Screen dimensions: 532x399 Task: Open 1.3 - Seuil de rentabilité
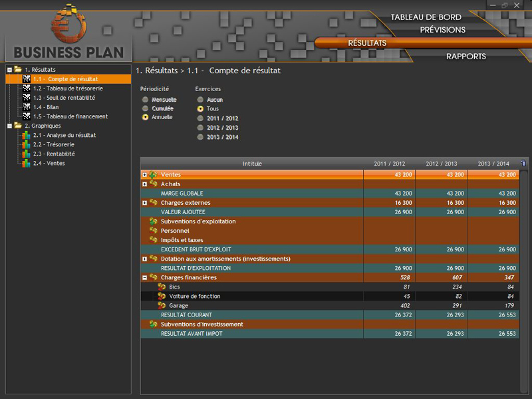point(64,98)
